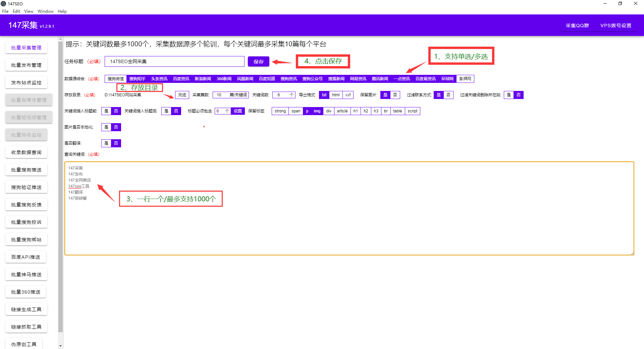Toggle the 百度知道 data source
Viewport: 644px width, 349px height.
coord(267,79)
